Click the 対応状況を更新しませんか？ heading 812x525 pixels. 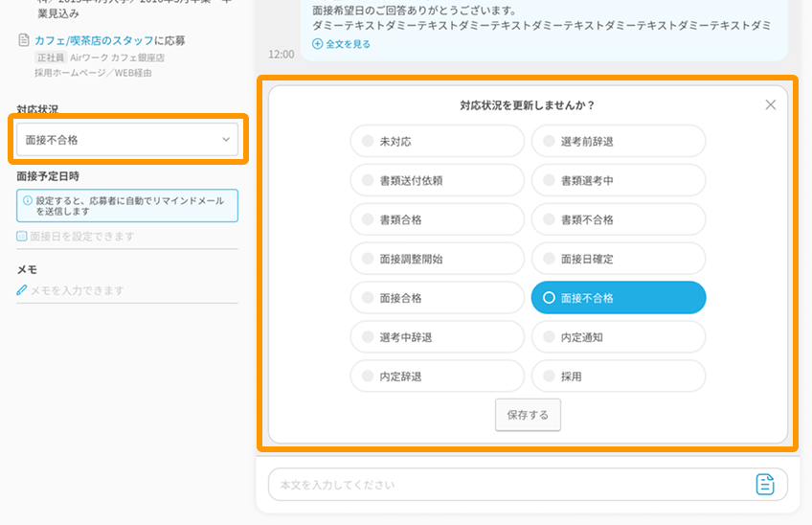[528, 105]
